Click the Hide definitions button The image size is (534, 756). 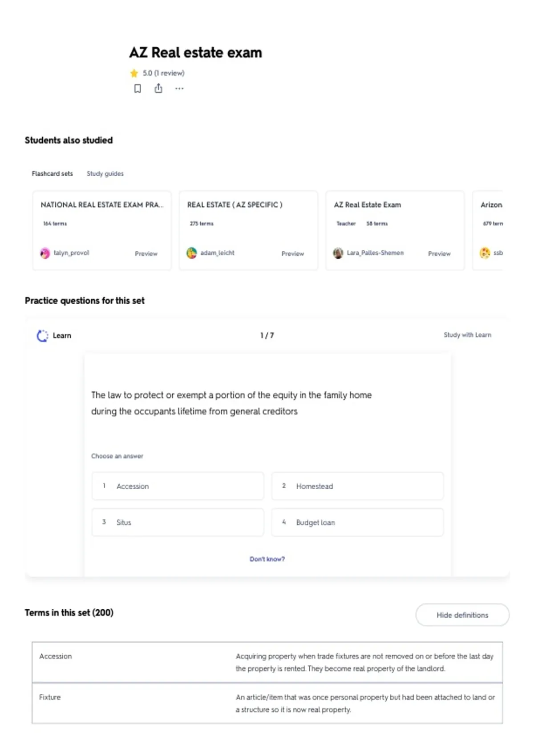[x=462, y=615]
